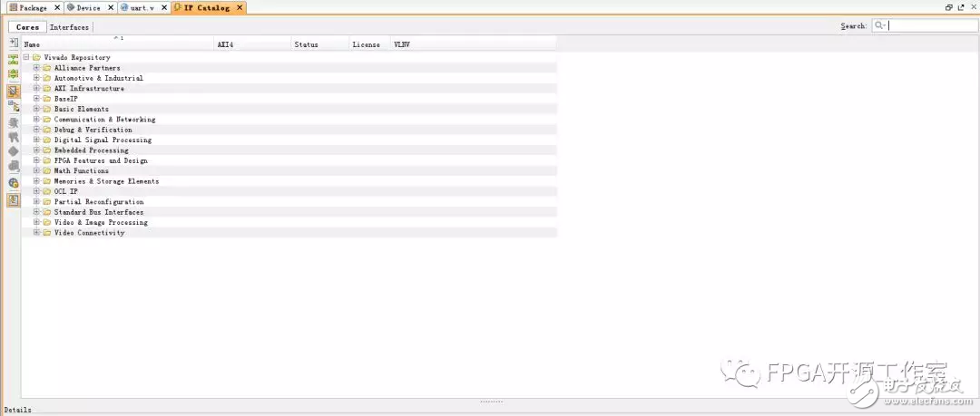Click the VLNV column header
This screenshot has height=416, width=980.
473,44
